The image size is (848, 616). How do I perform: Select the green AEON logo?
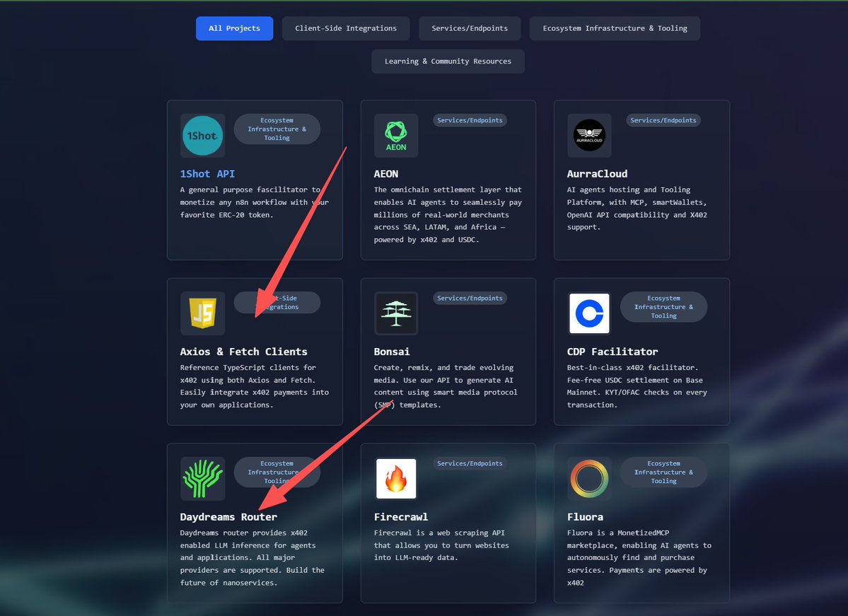(395, 135)
